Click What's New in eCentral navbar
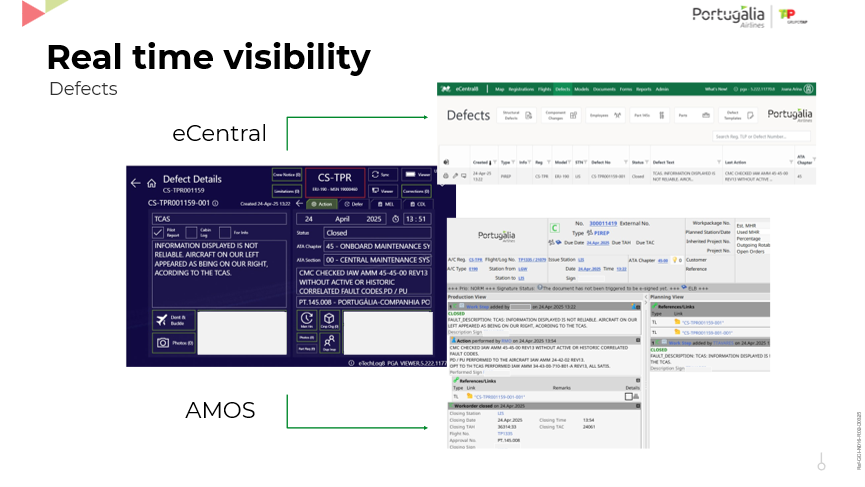Screen dimensions: 865x487 [716, 89]
